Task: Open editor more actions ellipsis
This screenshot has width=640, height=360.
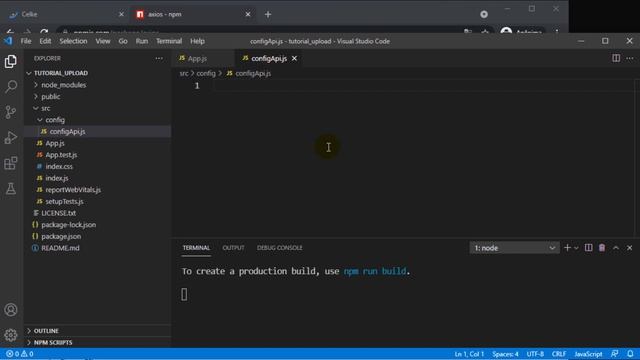Action: pos(630,58)
